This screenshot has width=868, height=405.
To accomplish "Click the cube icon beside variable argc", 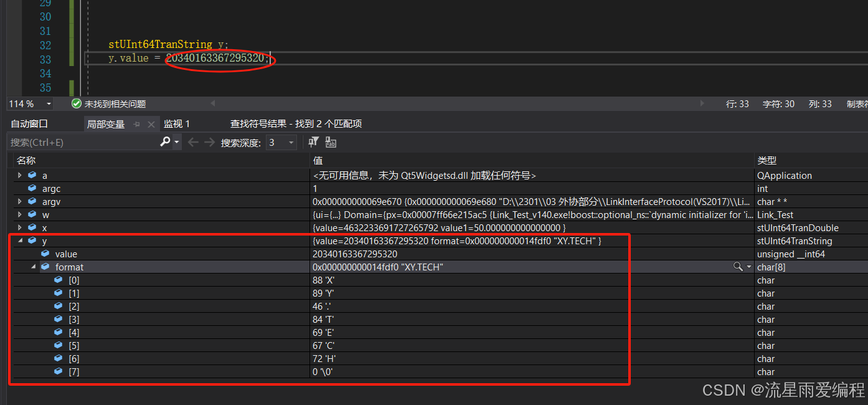I will (x=32, y=188).
